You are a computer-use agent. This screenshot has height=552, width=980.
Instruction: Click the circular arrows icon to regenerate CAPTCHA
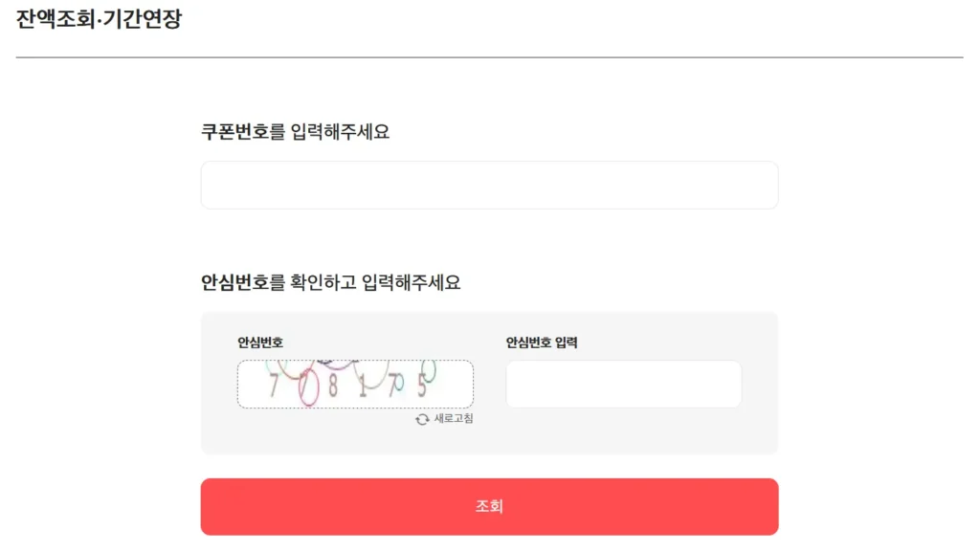pos(423,419)
